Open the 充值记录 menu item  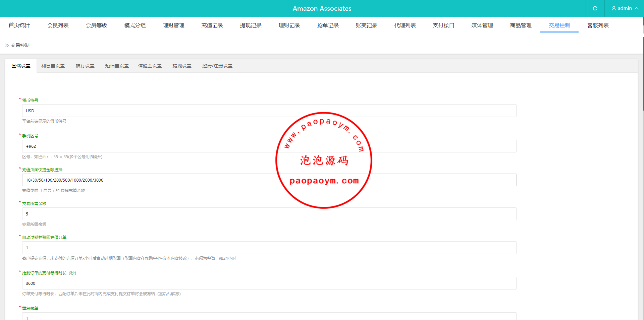click(x=212, y=25)
